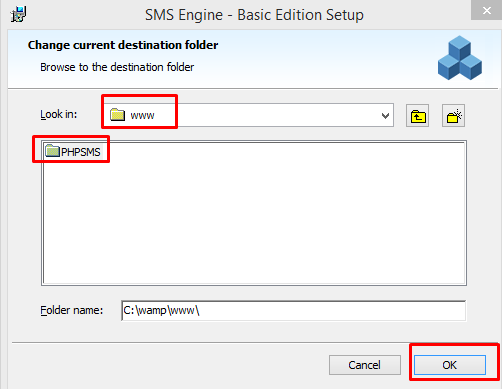Click the Browse to the destination folder text
This screenshot has width=502, height=389.
(117, 67)
